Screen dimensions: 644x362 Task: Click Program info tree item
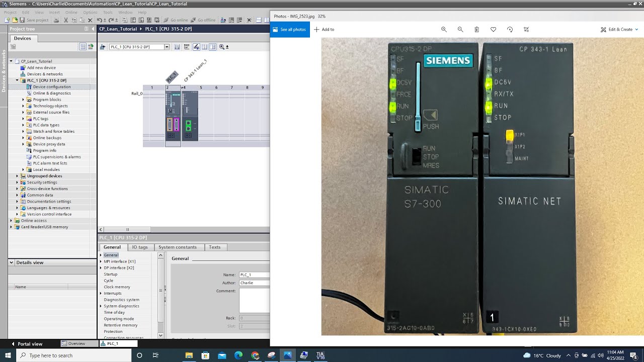[44, 150]
